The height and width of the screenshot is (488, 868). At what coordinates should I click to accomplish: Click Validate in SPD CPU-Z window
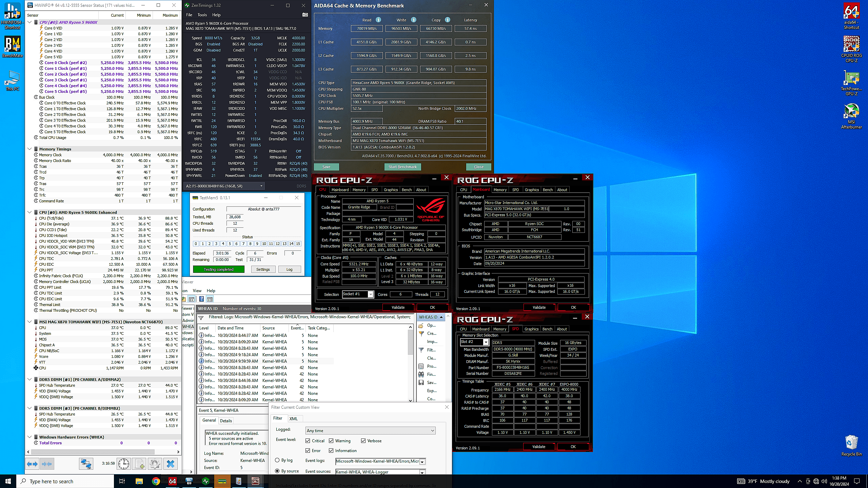point(539,447)
